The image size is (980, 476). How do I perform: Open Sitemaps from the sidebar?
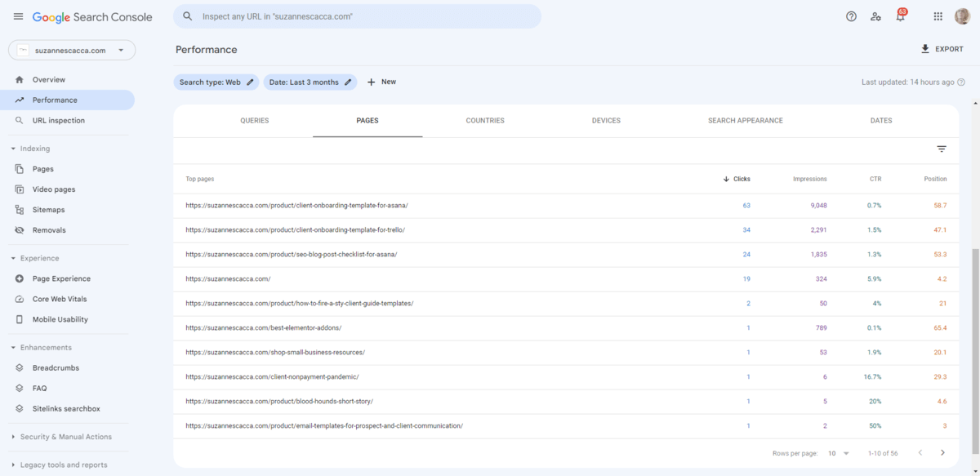pyautogui.click(x=54, y=209)
